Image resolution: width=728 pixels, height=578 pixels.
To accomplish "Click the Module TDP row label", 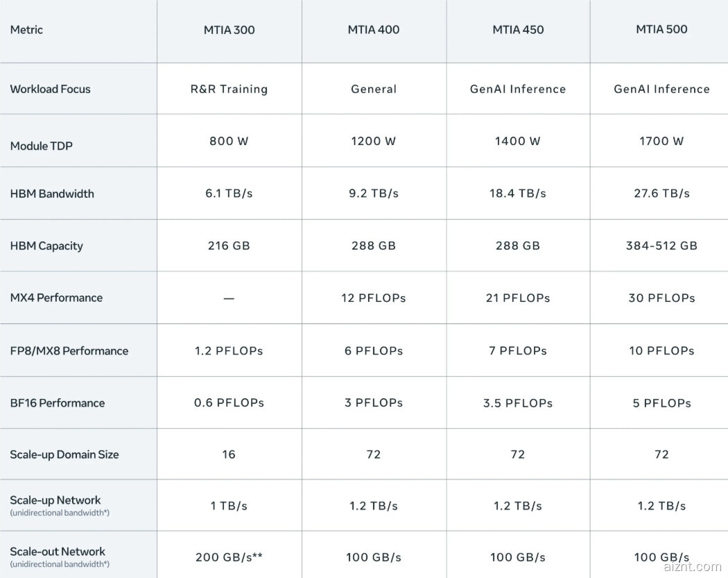I will (41, 146).
